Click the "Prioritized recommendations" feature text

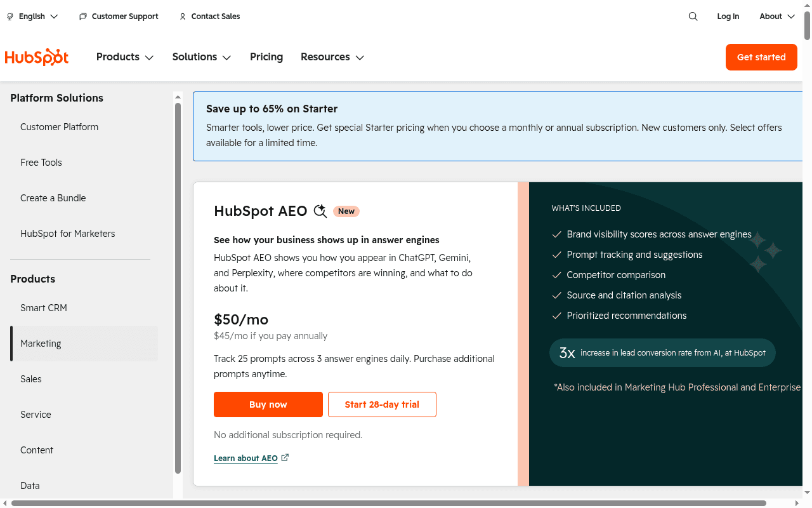[x=627, y=316]
